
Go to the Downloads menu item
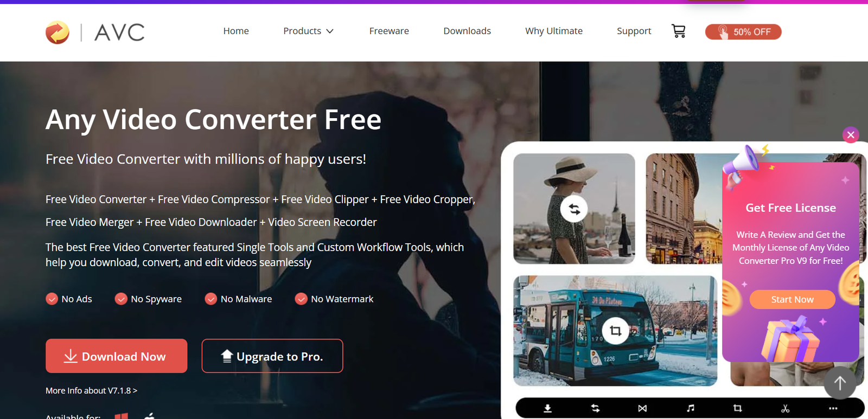[x=467, y=31]
